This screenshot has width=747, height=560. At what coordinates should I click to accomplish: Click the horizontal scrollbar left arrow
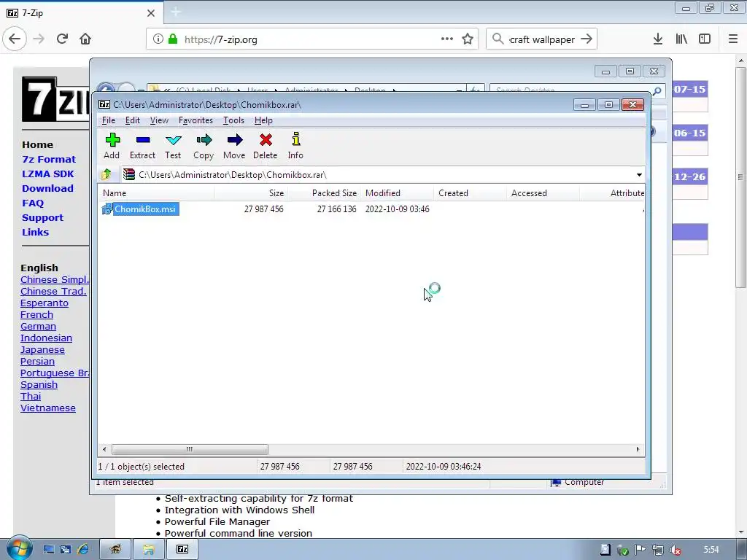[104, 449]
